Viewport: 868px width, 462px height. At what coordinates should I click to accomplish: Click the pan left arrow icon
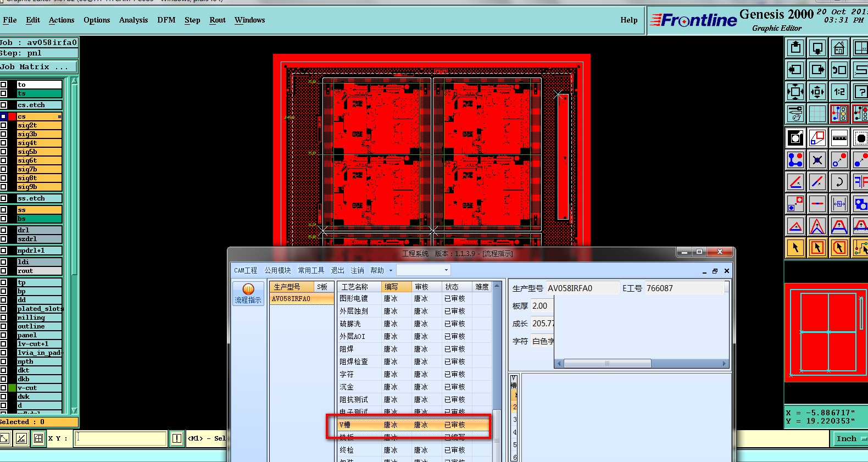795,70
